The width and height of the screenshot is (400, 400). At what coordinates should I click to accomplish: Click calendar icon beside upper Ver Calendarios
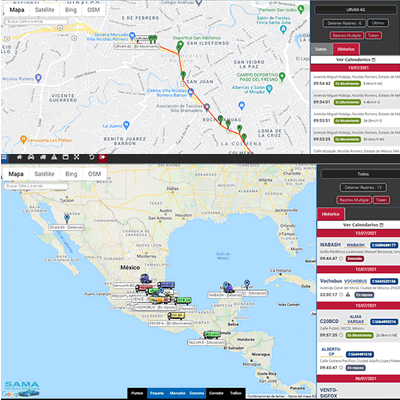(x=373, y=60)
